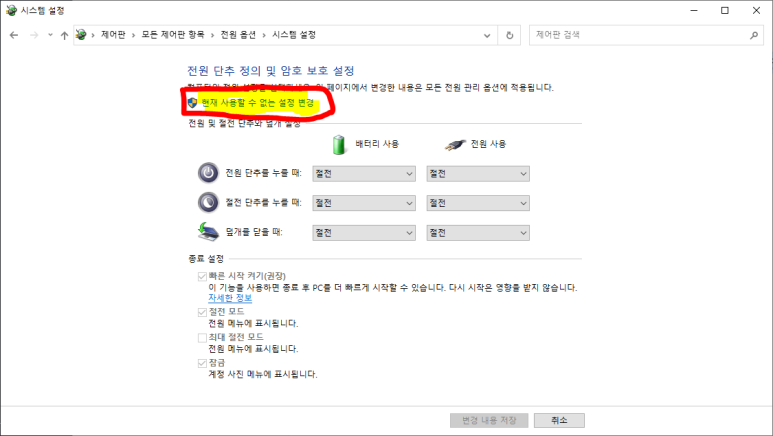This screenshot has height=436, width=773.
Task: Refresh the control panel page
Action: (x=509, y=35)
